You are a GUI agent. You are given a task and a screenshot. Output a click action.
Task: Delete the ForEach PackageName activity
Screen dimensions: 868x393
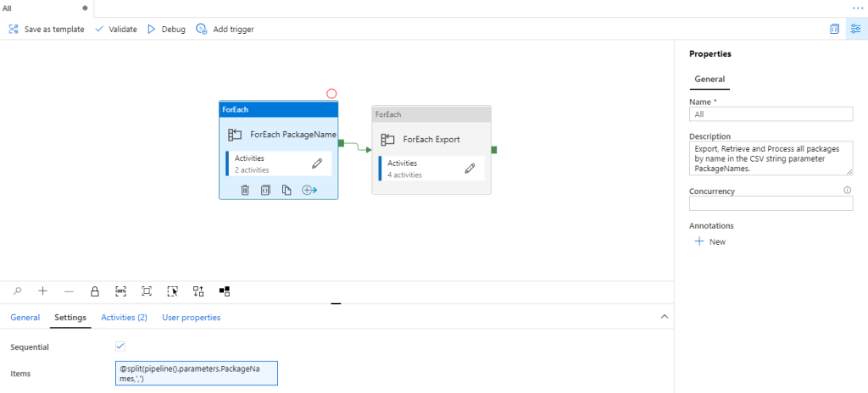pyautogui.click(x=245, y=190)
